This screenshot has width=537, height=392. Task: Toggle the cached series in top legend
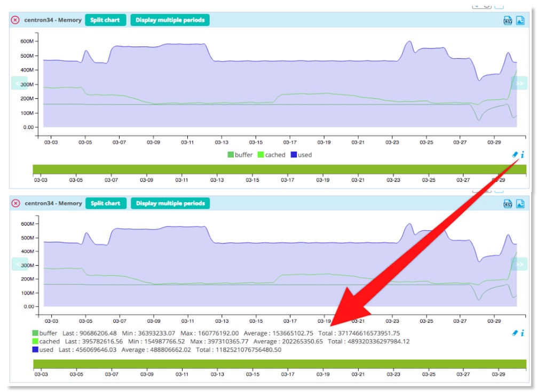tap(271, 155)
